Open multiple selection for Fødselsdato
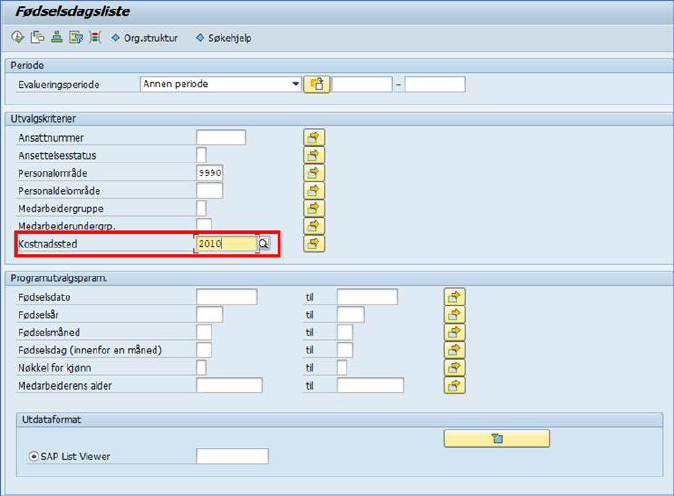 pyautogui.click(x=454, y=297)
